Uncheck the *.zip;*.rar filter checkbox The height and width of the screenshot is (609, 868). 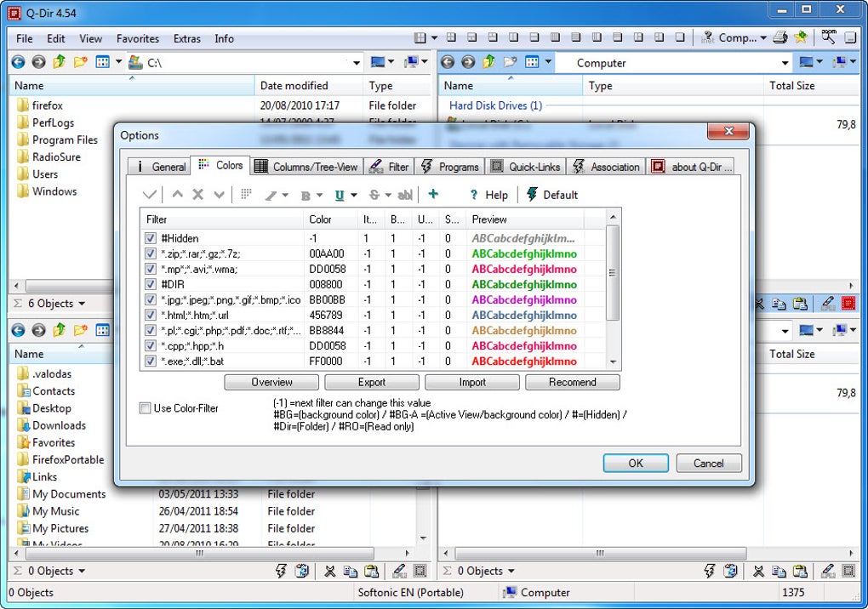coord(150,253)
